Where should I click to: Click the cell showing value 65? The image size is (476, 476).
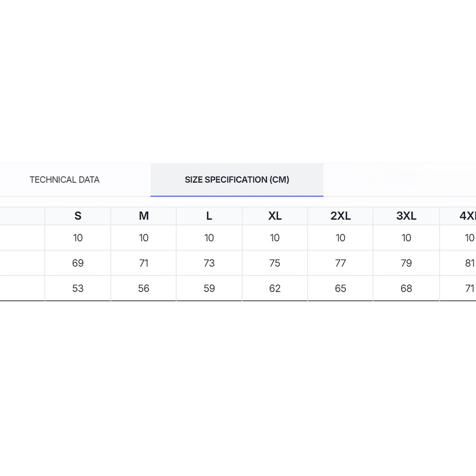[340, 288]
